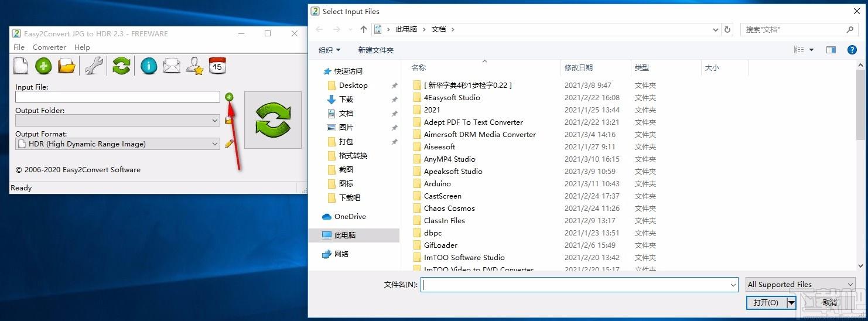Select 此电脑 in the navigation pane
Image resolution: width=868 pixels, height=321 pixels.
[345, 235]
